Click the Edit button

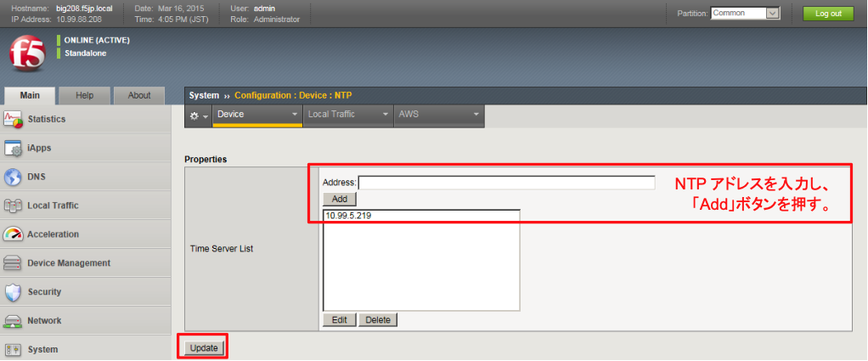[x=340, y=320]
